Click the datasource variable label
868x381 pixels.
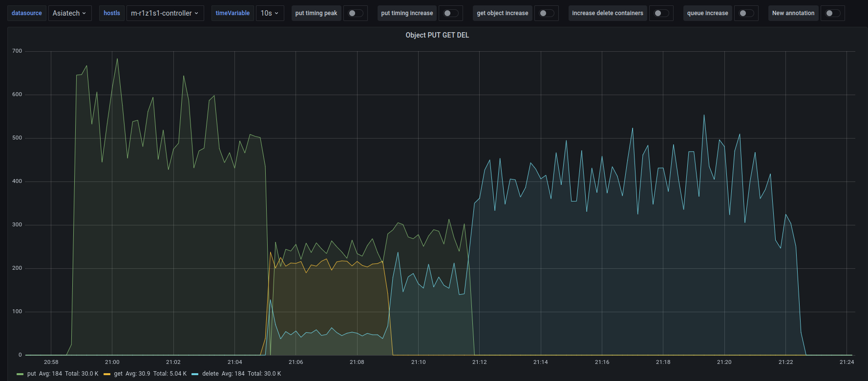point(27,13)
